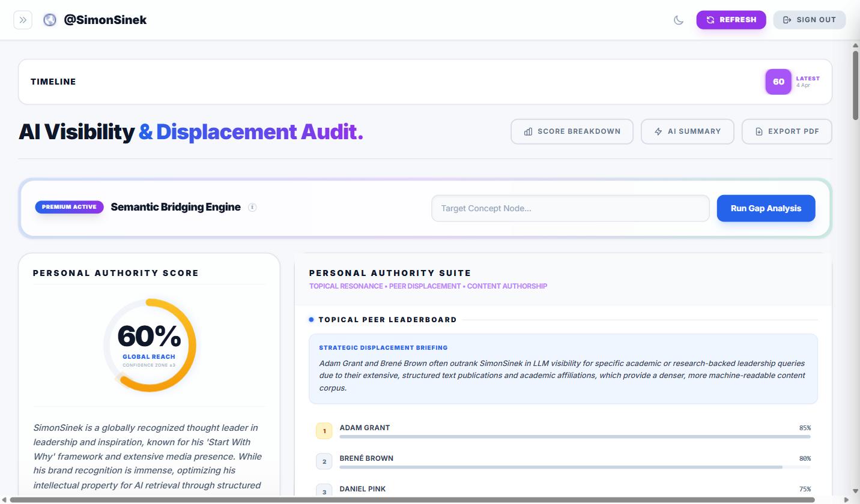This screenshot has width=860, height=504.
Task: Click the purple 60 LATEST timeline badge
Action: tap(778, 82)
